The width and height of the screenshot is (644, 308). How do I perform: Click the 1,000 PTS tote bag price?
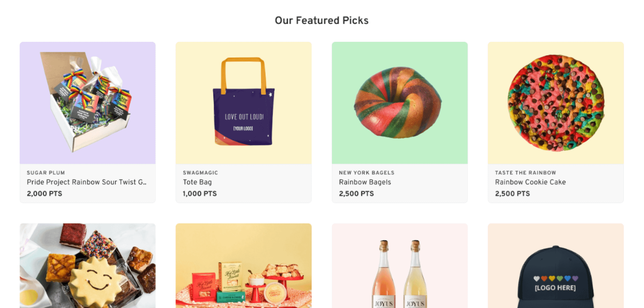click(200, 194)
